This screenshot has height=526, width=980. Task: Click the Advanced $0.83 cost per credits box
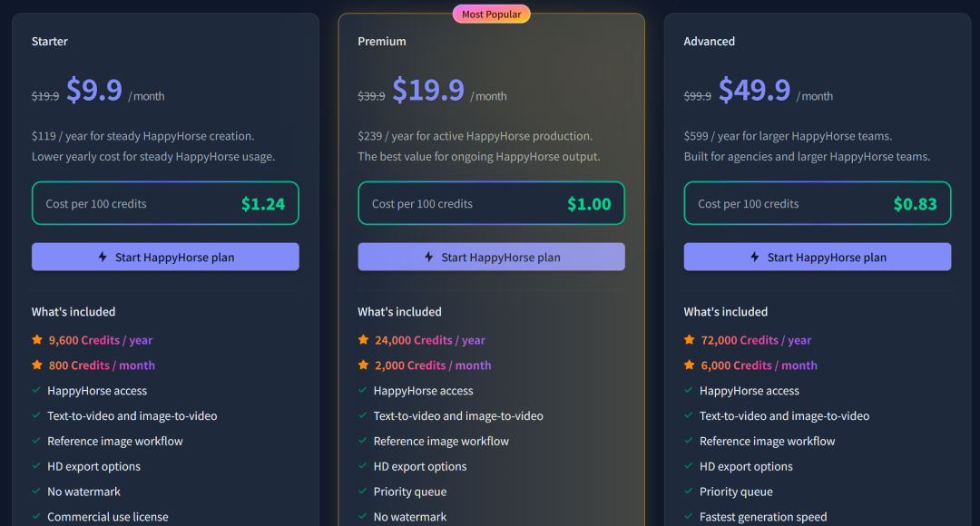pos(817,204)
